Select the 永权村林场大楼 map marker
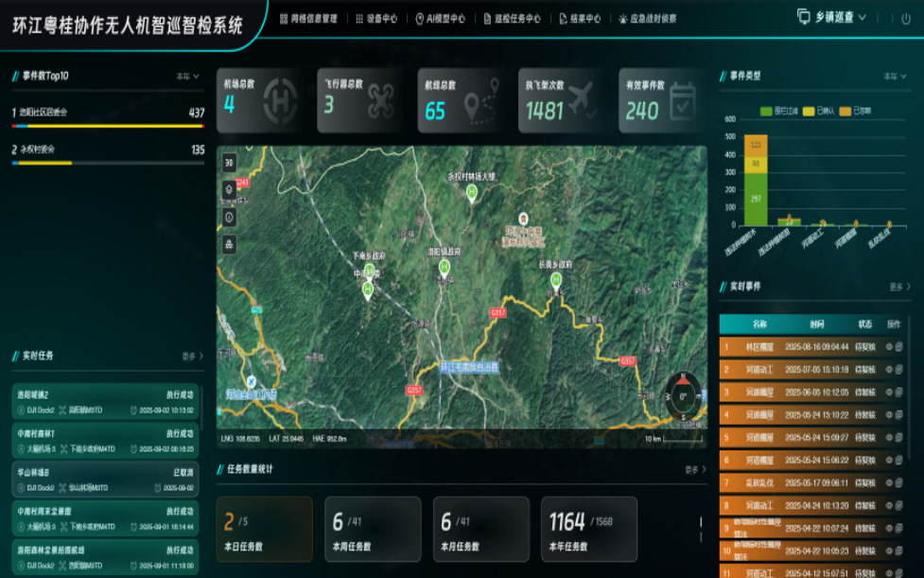The width and height of the screenshot is (924, 578). 472,192
